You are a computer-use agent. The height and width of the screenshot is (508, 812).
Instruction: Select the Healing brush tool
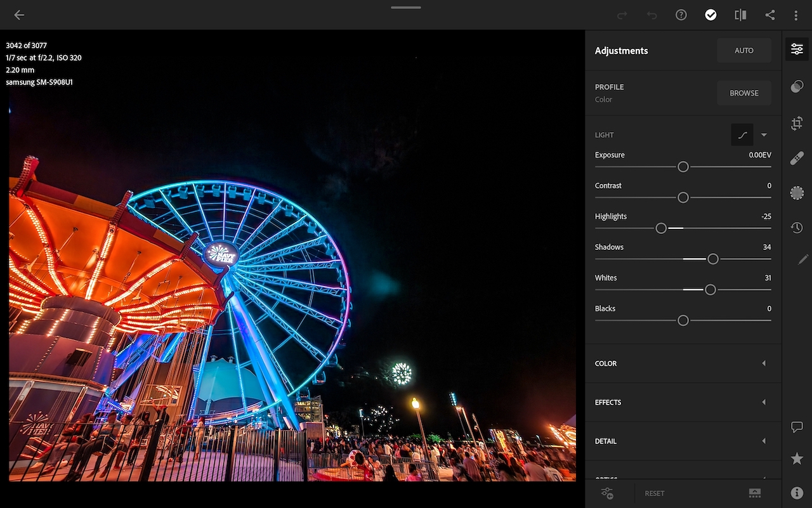[x=797, y=159]
